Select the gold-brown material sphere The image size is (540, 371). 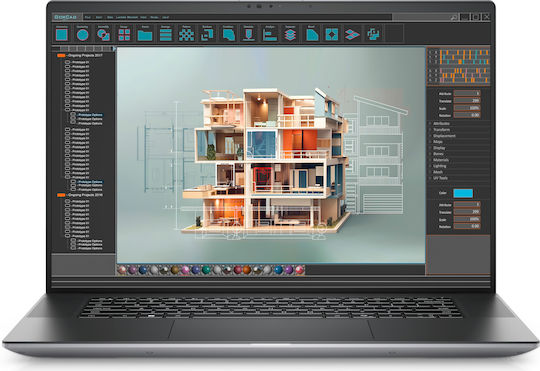pos(175,270)
